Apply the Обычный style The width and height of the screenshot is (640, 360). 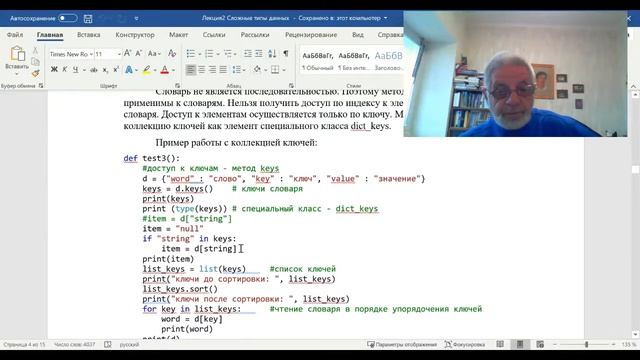318,61
